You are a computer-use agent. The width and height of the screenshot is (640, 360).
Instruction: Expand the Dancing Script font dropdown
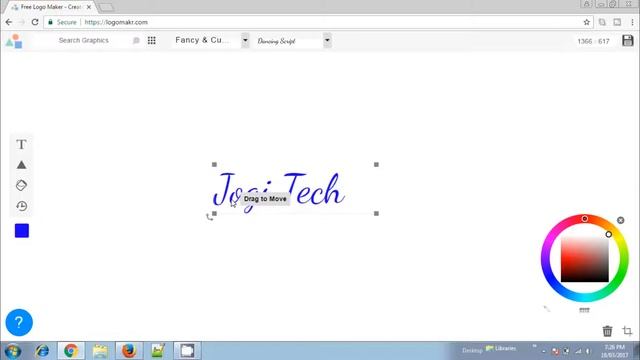point(327,40)
